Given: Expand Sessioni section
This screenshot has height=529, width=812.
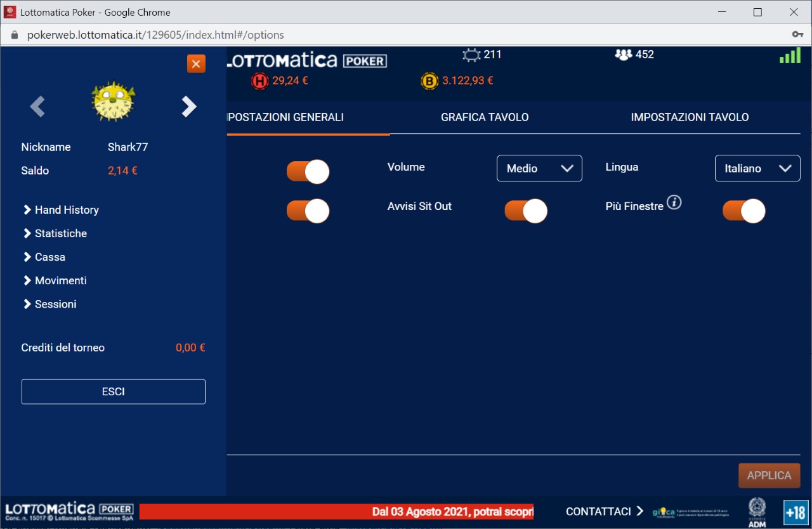Looking at the screenshot, I should [50, 304].
